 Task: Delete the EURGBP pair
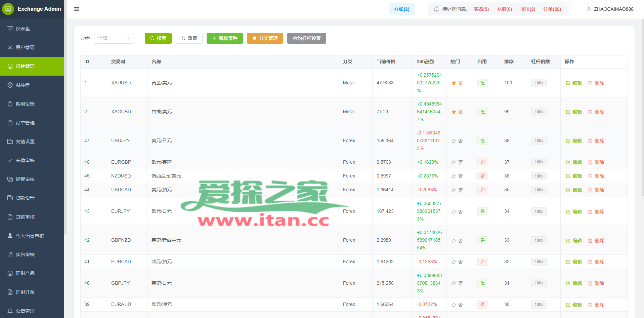pyautogui.click(x=596, y=162)
